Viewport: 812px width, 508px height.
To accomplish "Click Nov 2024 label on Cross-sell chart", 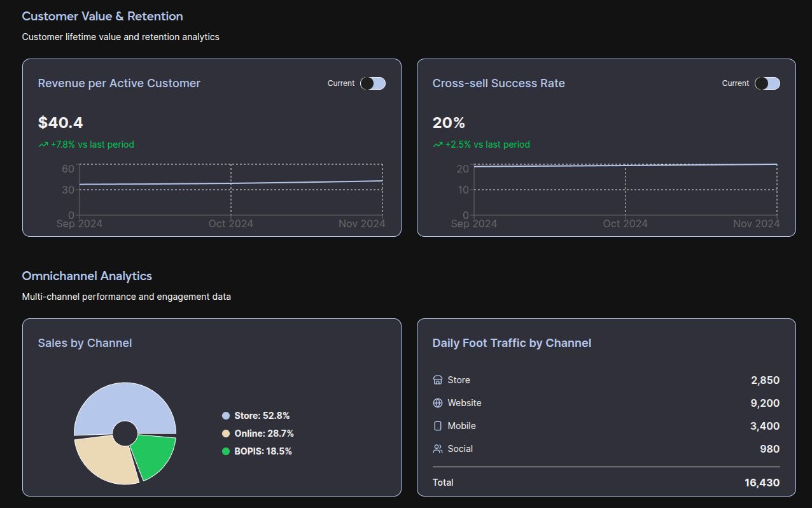I will click(756, 223).
